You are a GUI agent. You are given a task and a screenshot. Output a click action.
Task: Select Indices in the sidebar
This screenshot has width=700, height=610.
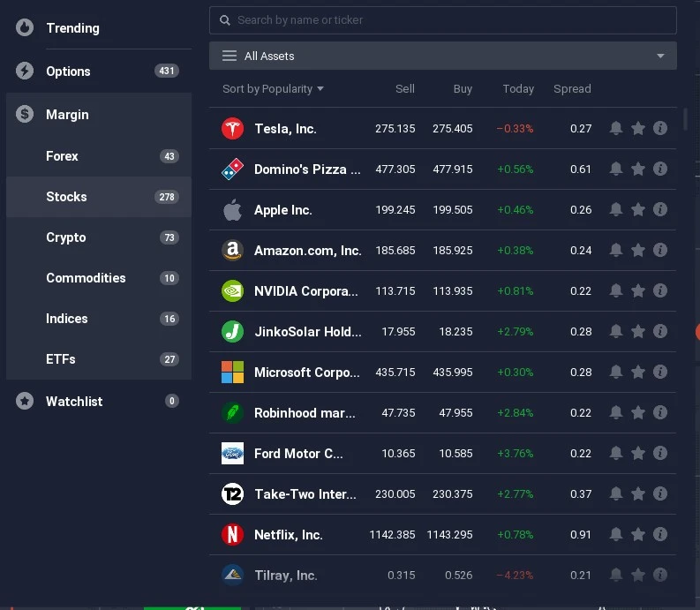99,319
